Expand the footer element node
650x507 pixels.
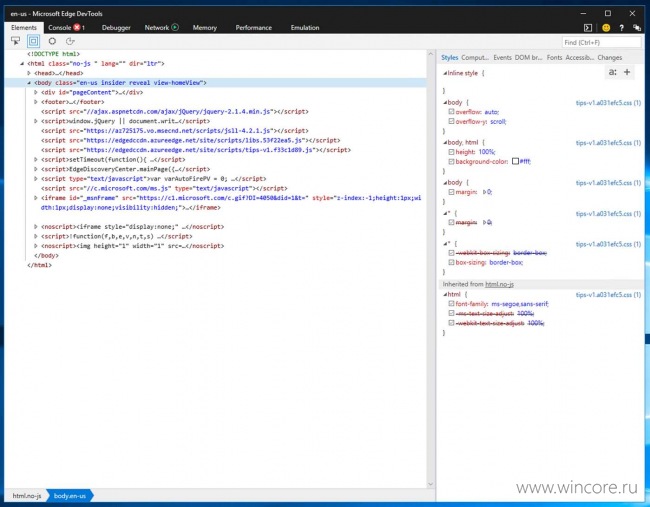(36, 102)
